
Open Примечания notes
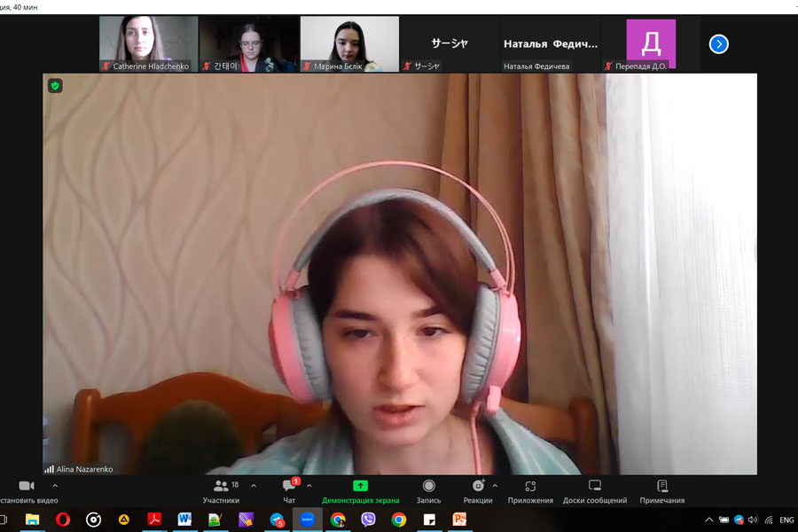(662, 492)
